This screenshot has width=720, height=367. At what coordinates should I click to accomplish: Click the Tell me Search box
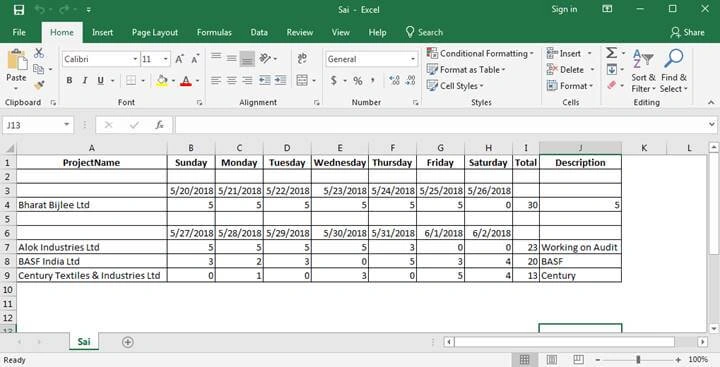click(424, 32)
